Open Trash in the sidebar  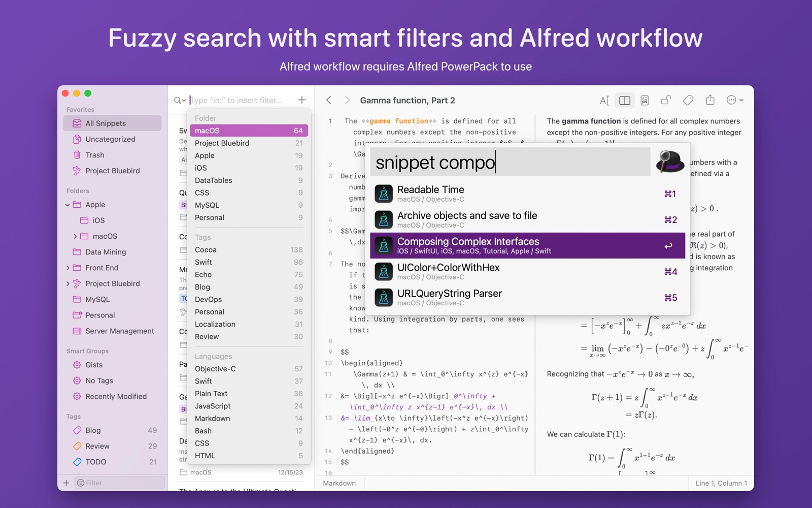[x=112, y=154]
